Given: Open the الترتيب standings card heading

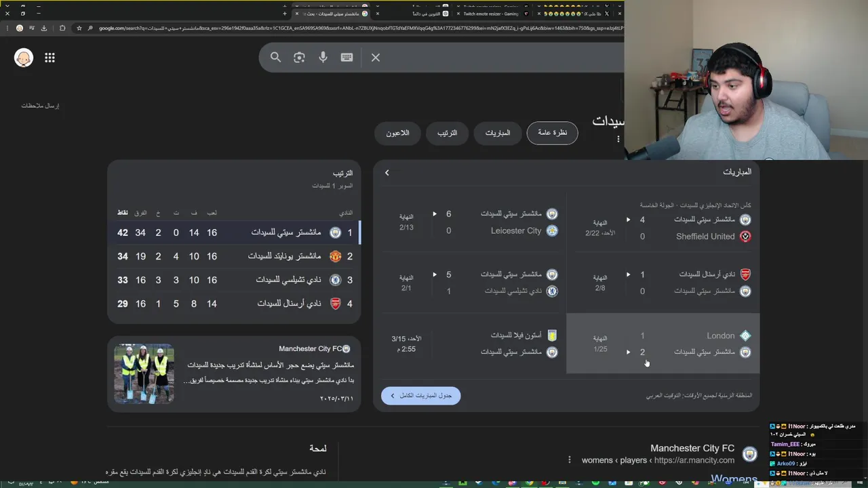Looking at the screenshot, I should pyautogui.click(x=342, y=174).
